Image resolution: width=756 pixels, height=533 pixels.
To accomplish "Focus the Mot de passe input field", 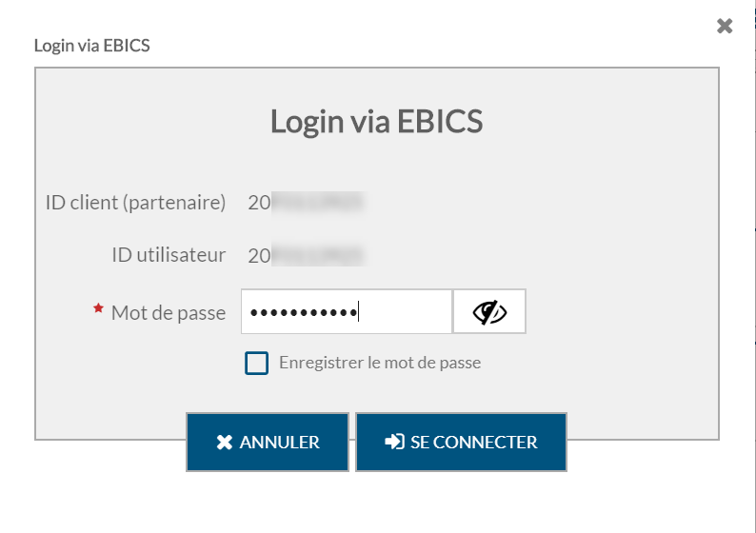I will (347, 312).
